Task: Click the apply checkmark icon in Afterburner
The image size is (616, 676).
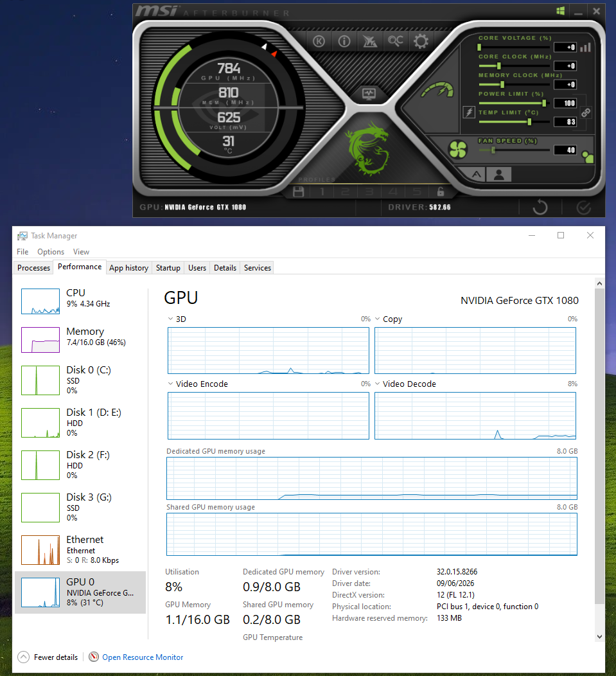Action: pos(584,208)
